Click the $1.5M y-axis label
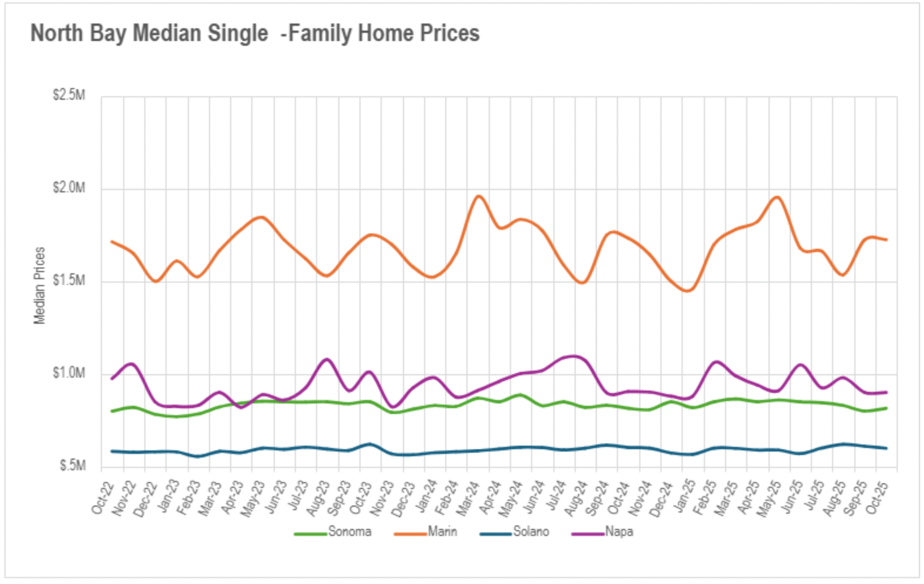924x584 pixels. 69,280
